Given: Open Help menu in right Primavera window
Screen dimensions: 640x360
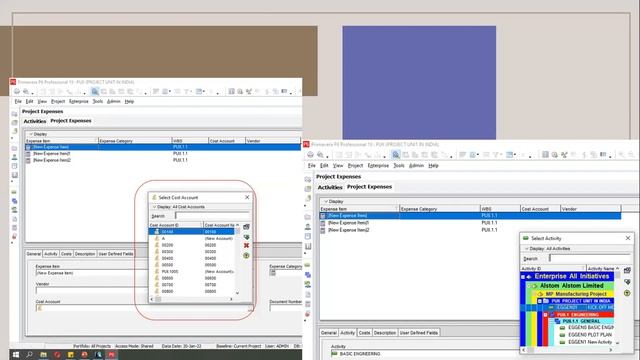Looking at the screenshot, I should click(x=433, y=166).
